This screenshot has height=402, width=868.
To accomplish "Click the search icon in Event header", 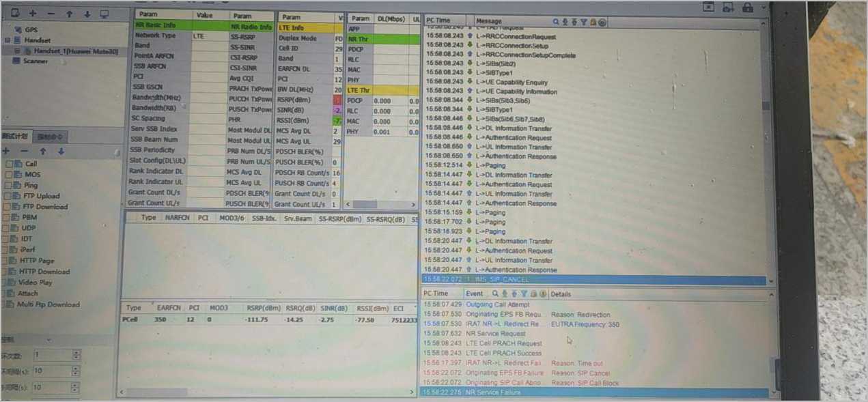I will tap(495, 293).
